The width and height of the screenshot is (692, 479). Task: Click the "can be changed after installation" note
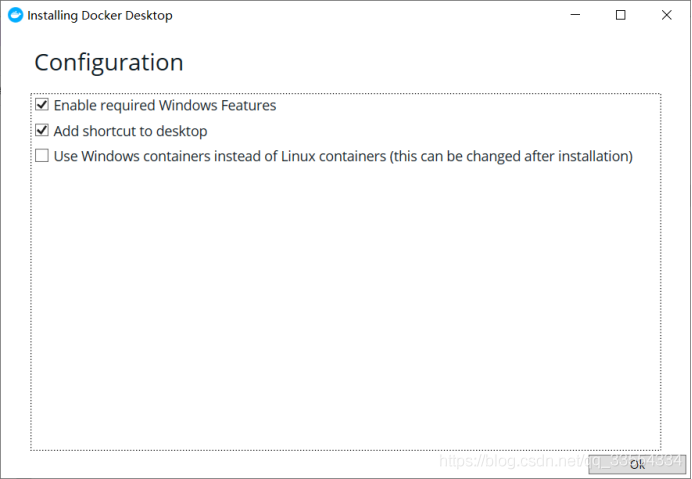[512, 156]
